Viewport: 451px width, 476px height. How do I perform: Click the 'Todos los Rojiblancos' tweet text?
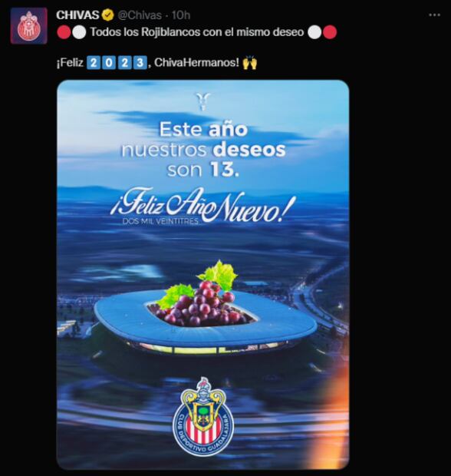tap(197, 32)
